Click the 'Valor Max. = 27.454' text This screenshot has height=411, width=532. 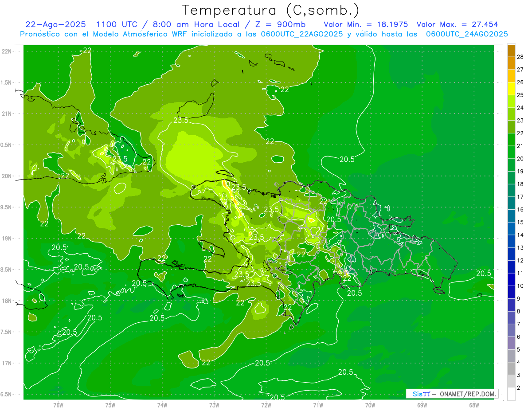coord(457,25)
